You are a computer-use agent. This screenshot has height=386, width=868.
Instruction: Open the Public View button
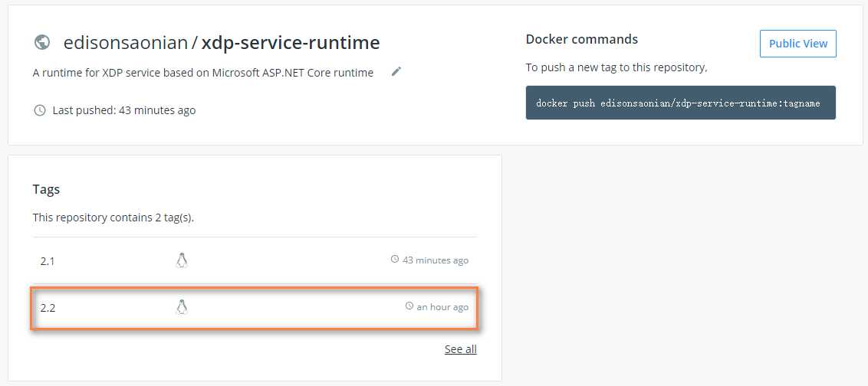click(x=797, y=44)
